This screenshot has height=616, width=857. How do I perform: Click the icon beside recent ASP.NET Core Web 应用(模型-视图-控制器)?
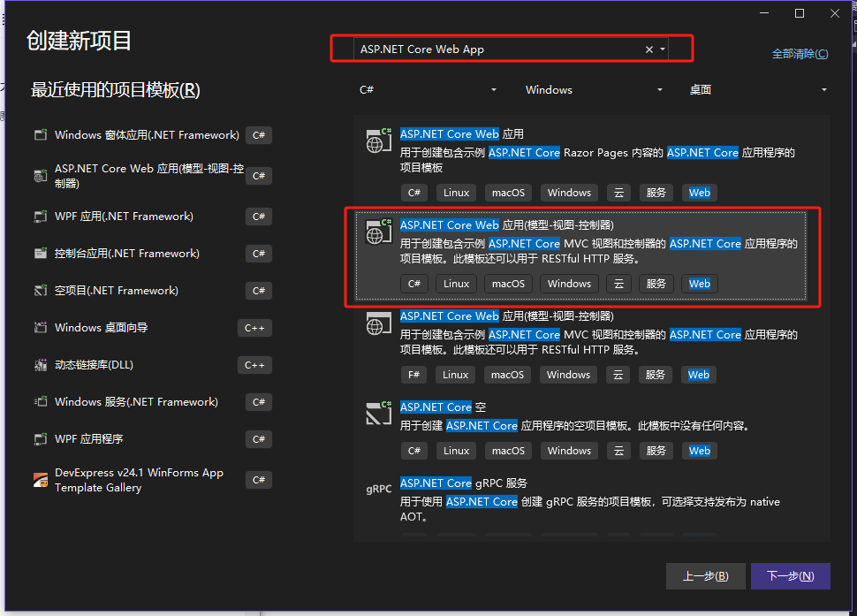41,176
